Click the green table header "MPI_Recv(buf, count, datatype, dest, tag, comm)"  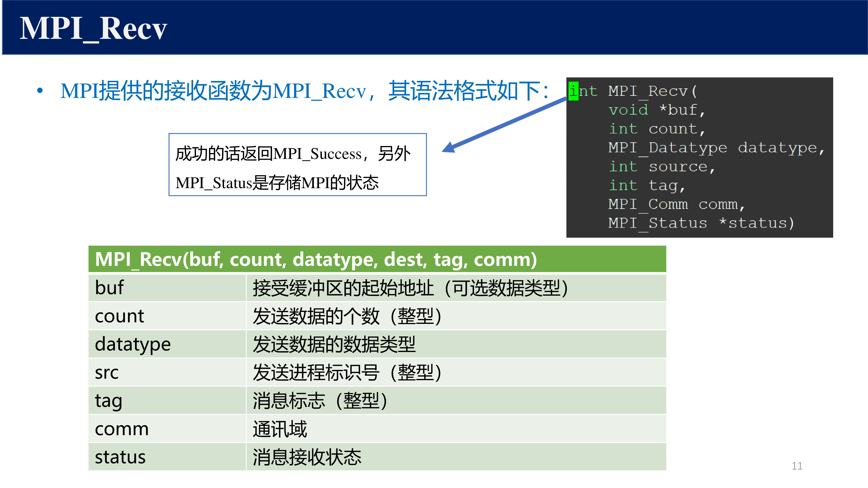point(377,259)
